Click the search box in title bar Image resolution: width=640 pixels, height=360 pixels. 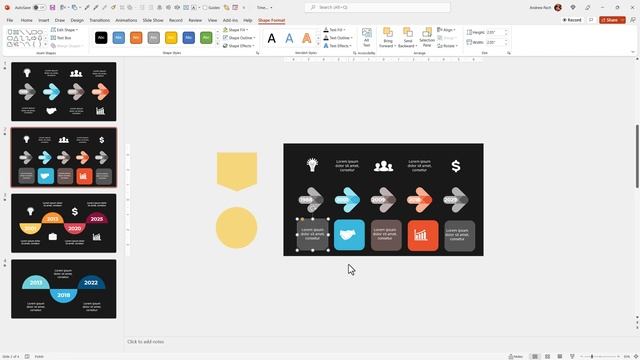pyautogui.click(x=378, y=7)
